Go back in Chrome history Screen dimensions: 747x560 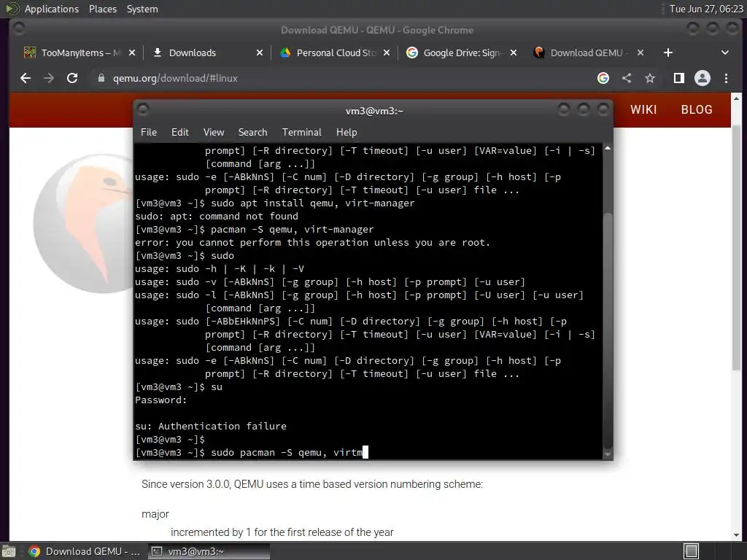(26, 78)
